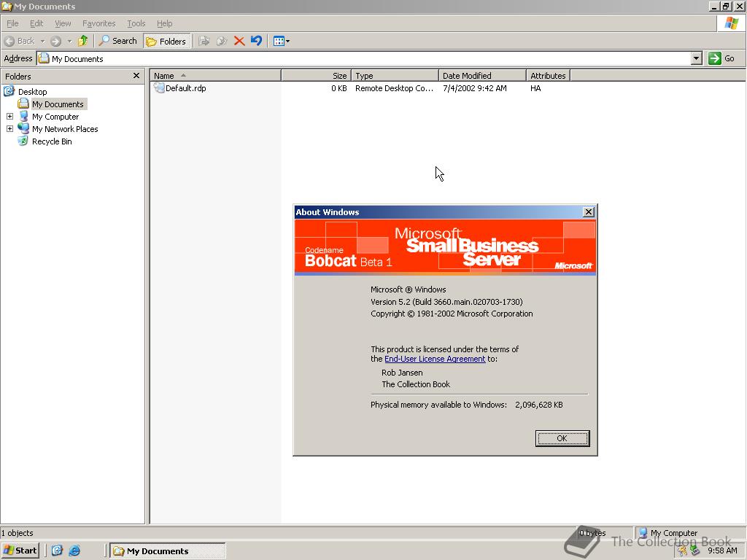This screenshot has width=747, height=560.
Task: Click the Remote Desktop Co... type cell
Action: tap(395, 88)
